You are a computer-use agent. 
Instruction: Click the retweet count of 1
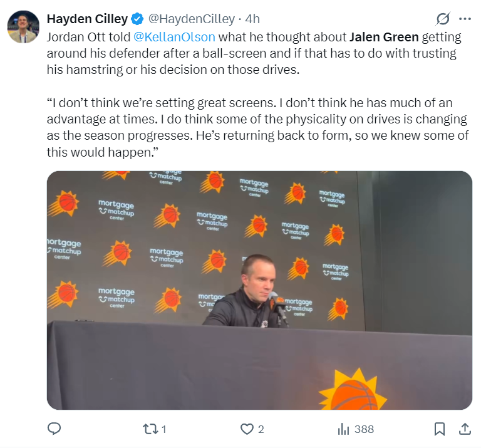[x=164, y=429]
